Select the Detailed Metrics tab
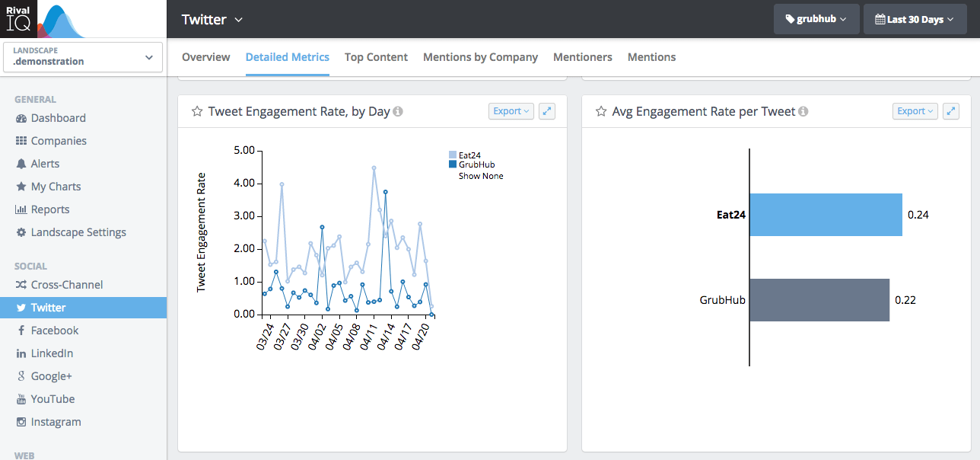 (288, 57)
